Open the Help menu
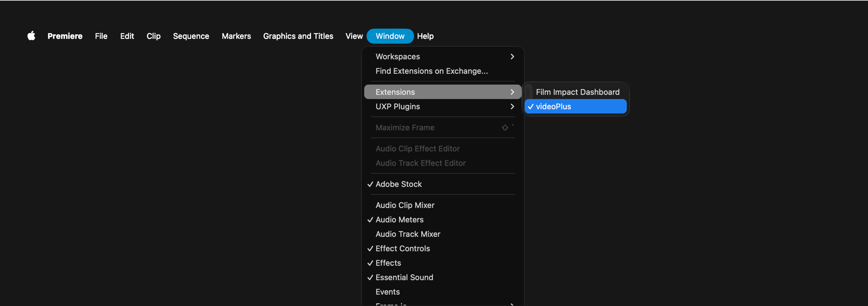 (425, 36)
